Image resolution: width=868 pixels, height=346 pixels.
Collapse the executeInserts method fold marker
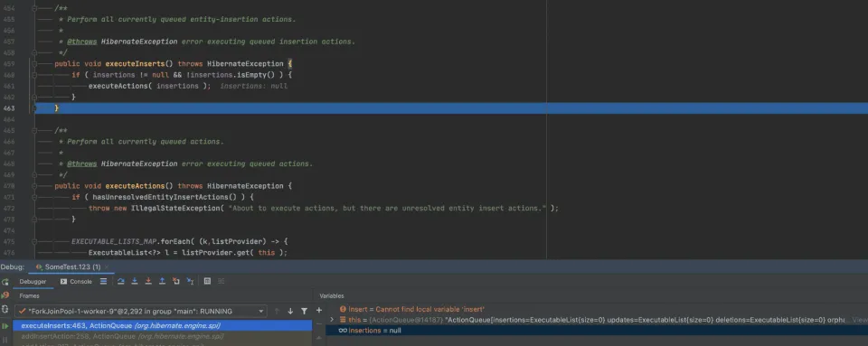click(34, 64)
